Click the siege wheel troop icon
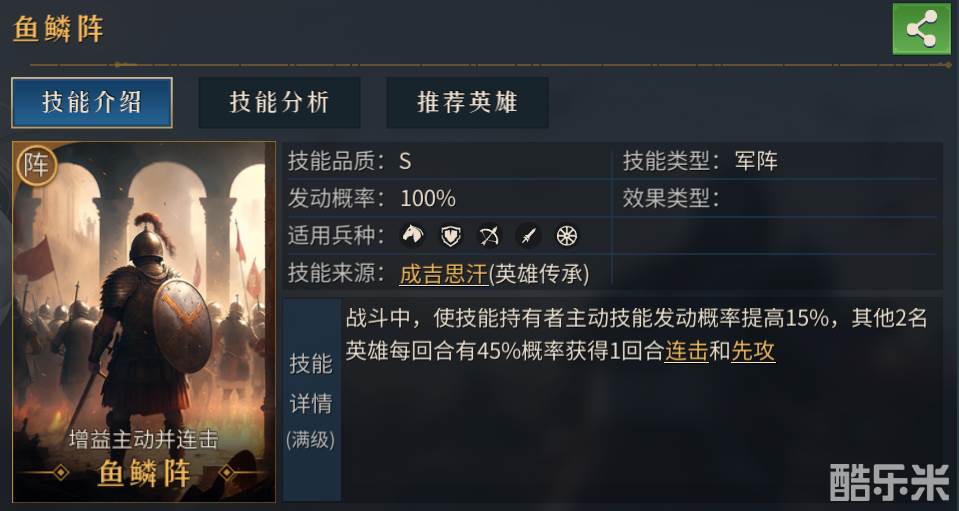This screenshot has height=511, width=959. [567, 236]
